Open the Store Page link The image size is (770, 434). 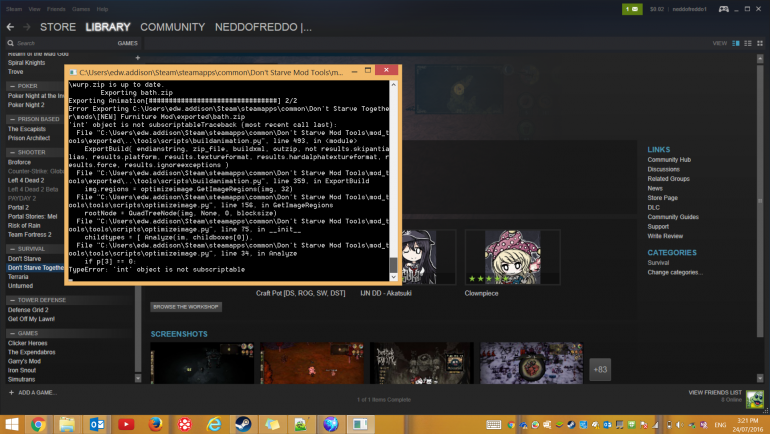(x=662, y=198)
